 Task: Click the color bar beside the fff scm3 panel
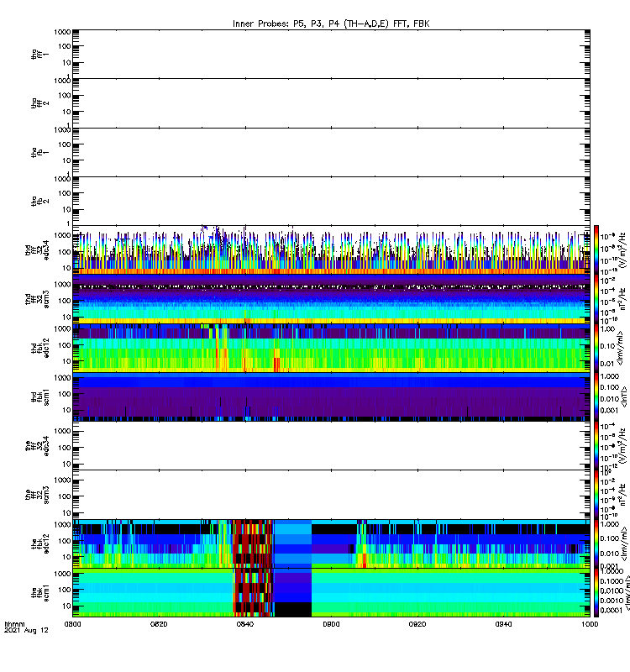click(x=596, y=495)
